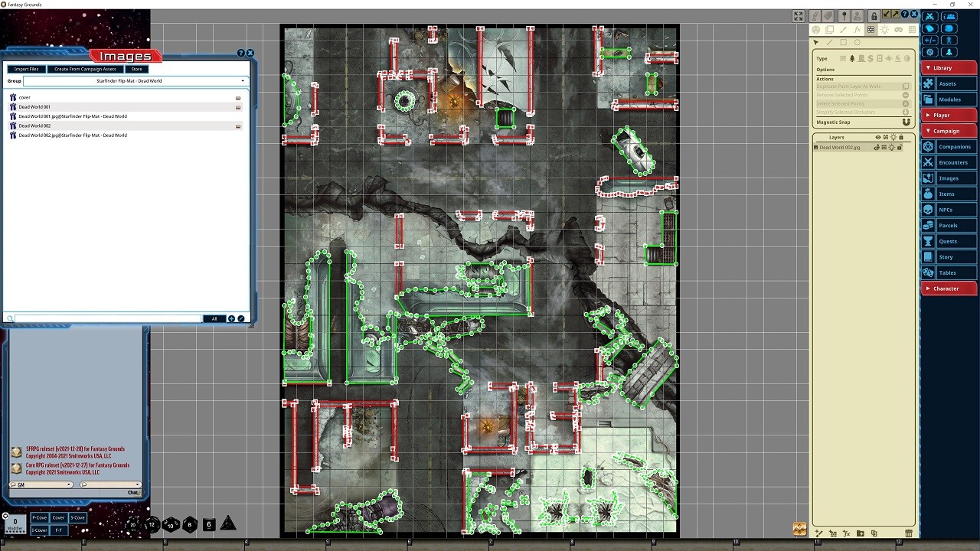Open combat tracker crossed-swords icon
Screen dimensions: 980x551
(x=930, y=16)
